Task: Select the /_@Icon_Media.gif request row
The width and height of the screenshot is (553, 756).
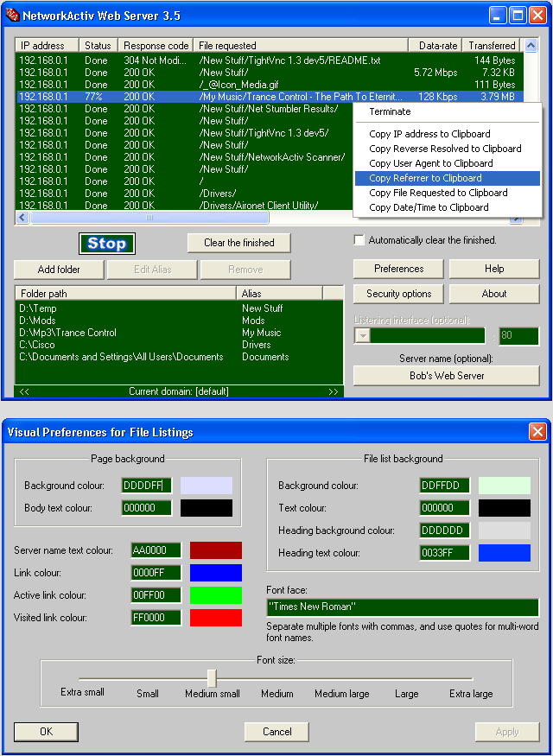Action: tap(270, 85)
